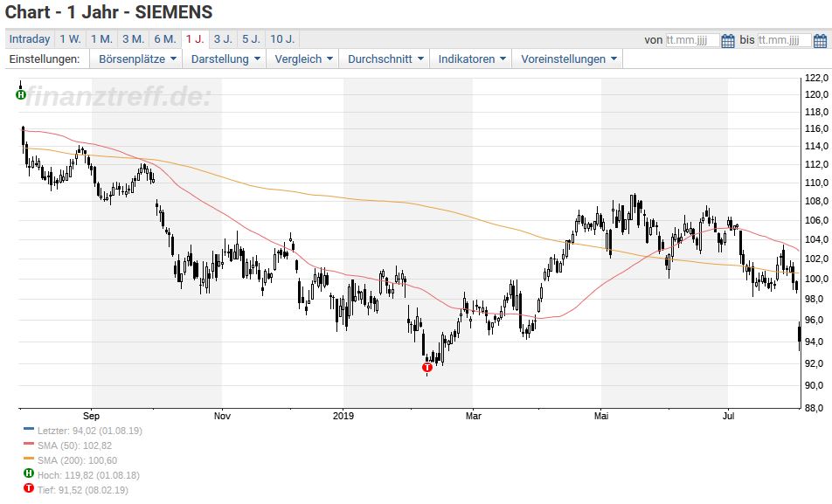
Task: Click the SMA (50): 102,82 legend entry
Action: coord(74,445)
